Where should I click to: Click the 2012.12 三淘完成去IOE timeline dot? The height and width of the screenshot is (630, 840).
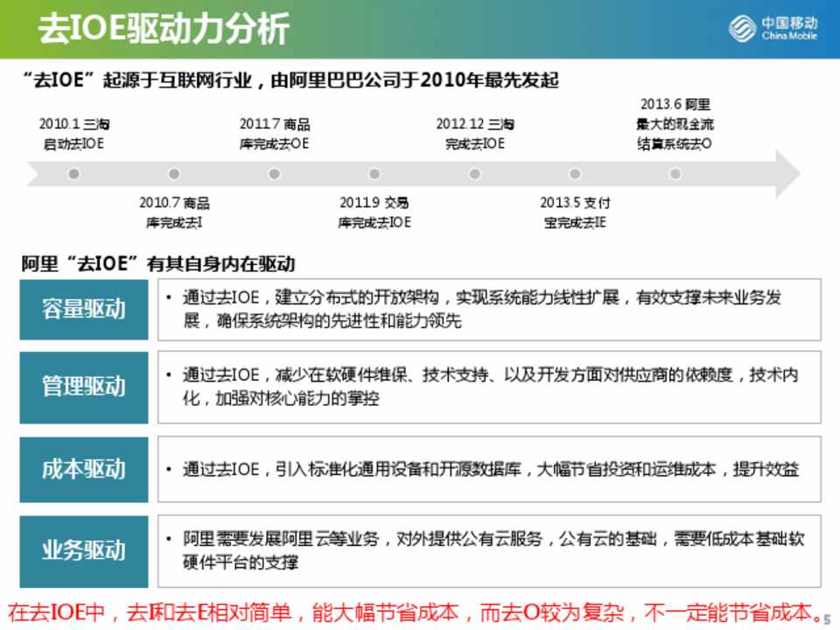pos(474,174)
